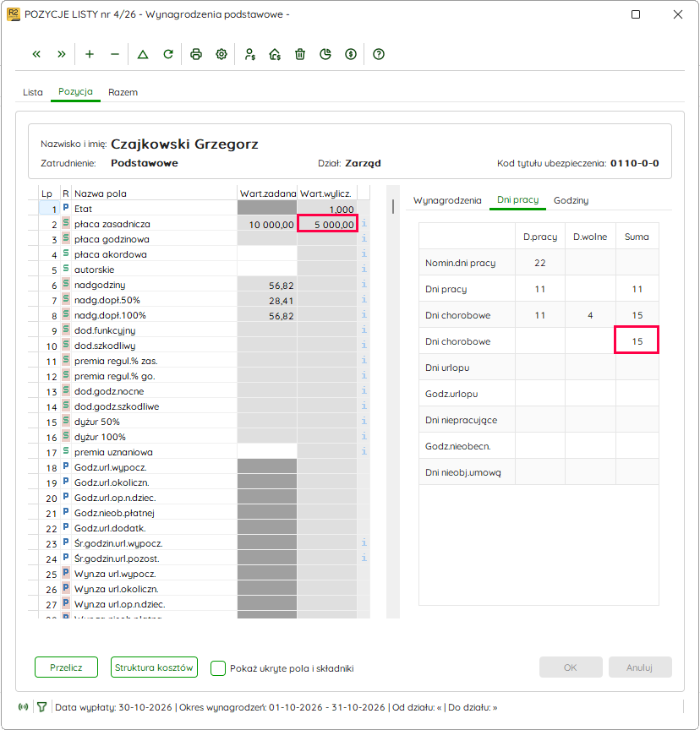Go to previous position with double-left arrows
Viewport: 700px width, 730px height.
[x=36, y=54]
